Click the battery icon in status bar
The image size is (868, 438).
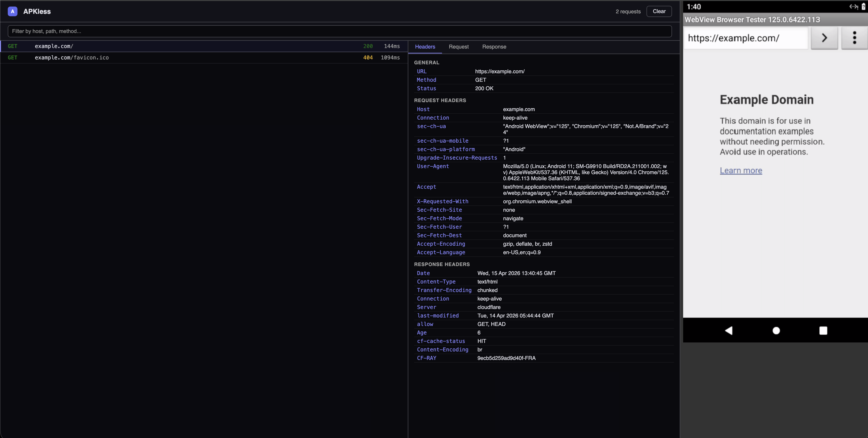[x=863, y=7]
